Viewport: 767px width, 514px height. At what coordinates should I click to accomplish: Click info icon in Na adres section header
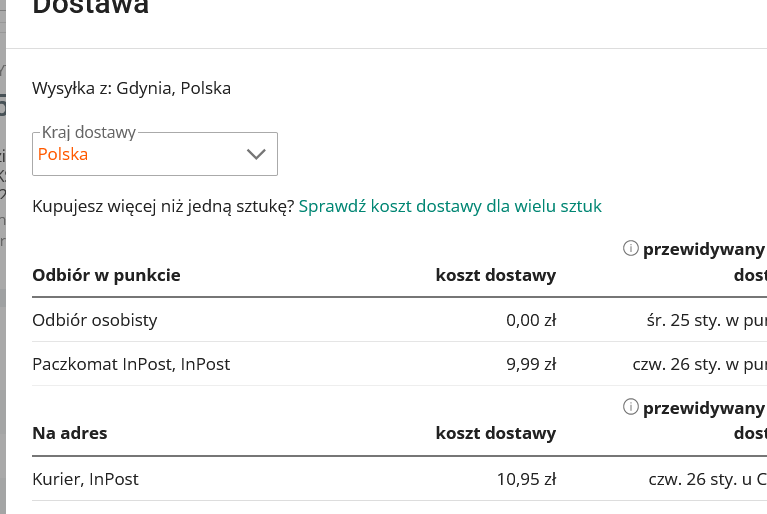pyautogui.click(x=630, y=407)
